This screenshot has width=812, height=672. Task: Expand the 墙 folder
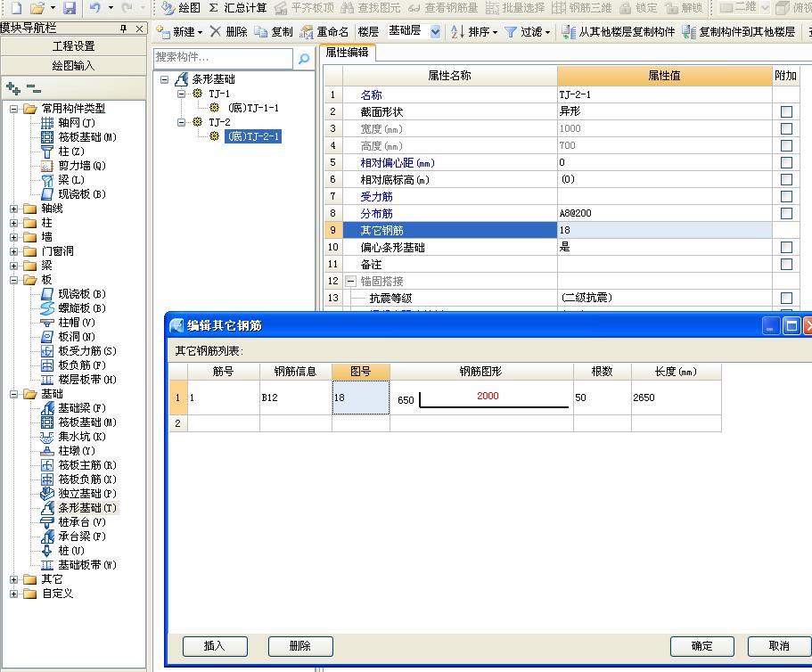[x=14, y=237]
